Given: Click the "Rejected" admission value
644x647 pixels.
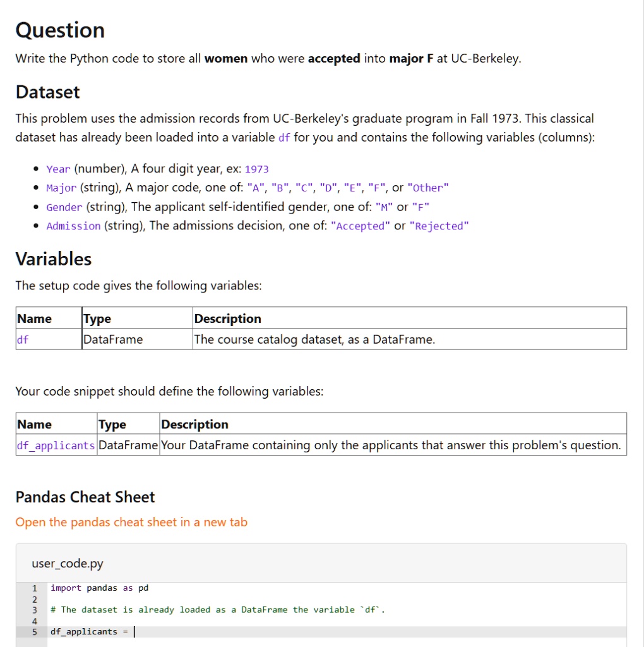Looking at the screenshot, I should [439, 226].
